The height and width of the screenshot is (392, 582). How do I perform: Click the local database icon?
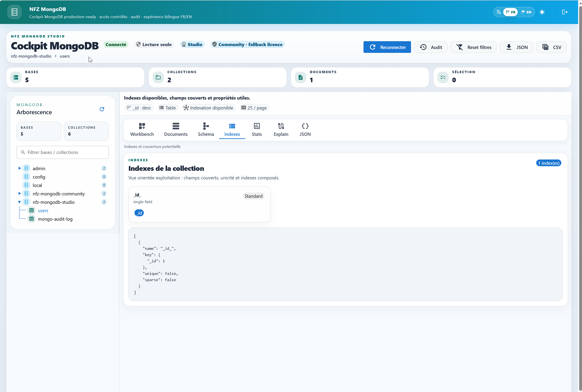pyautogui.click(x=26, y=185)
